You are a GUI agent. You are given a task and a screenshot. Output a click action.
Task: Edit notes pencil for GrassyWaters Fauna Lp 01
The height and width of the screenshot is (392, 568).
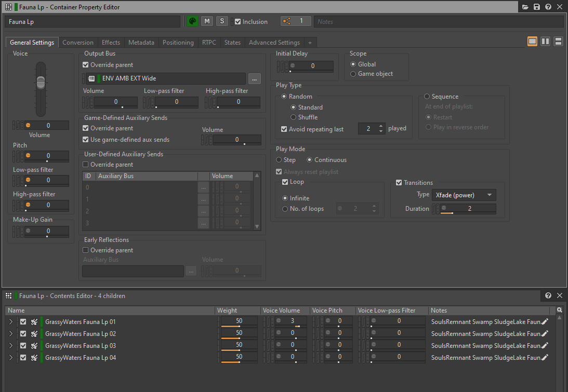point(545,322)
